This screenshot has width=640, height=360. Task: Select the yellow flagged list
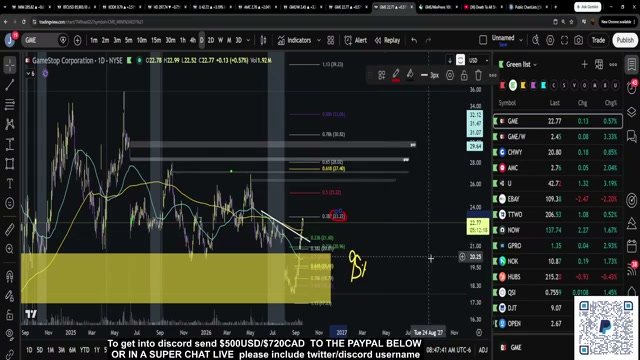[523, 85]
